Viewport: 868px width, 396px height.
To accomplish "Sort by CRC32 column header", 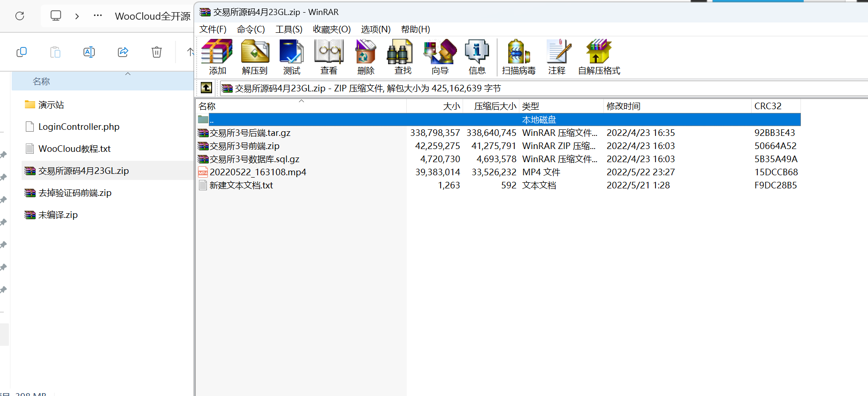I will [x=776, y=106].
